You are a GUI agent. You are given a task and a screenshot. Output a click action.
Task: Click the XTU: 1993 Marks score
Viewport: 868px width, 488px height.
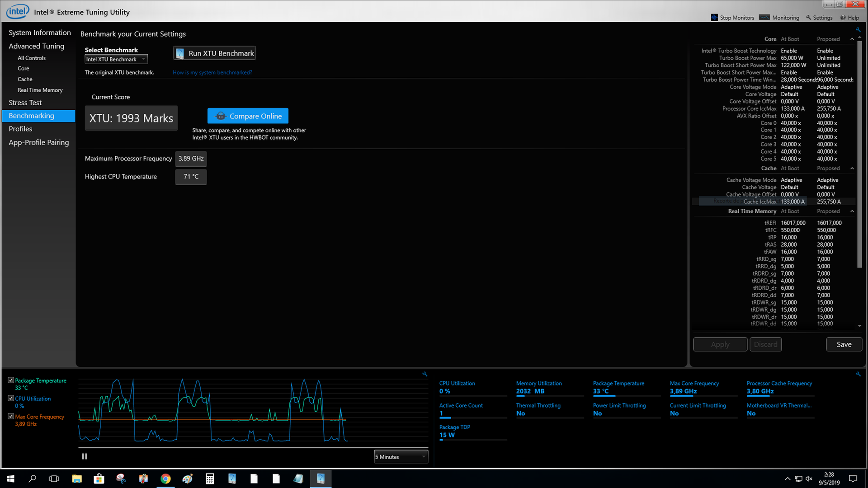[x=131, y=118]
